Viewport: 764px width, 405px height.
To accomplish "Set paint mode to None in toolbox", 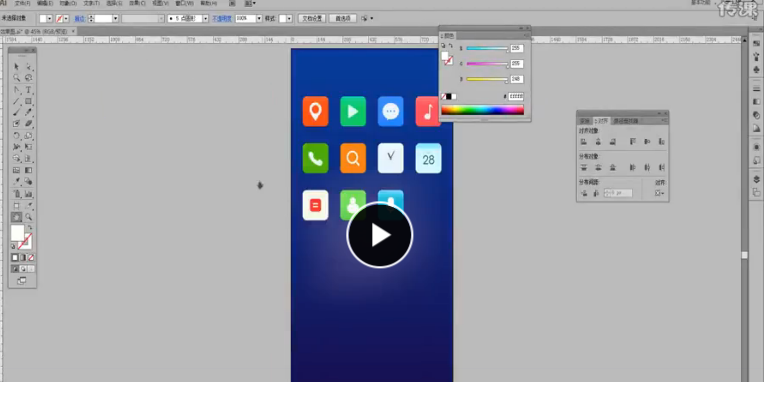I will click(31, 257).
